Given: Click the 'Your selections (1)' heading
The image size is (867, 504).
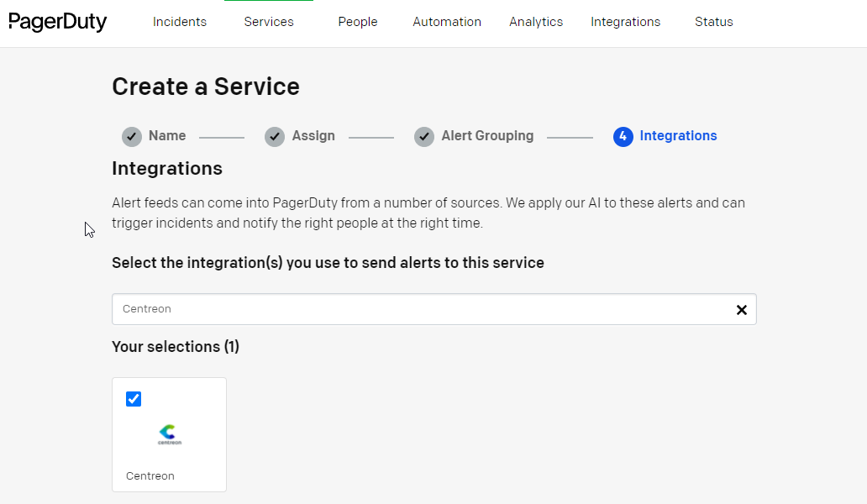Looking at the screenshot, I should point(176,346).
